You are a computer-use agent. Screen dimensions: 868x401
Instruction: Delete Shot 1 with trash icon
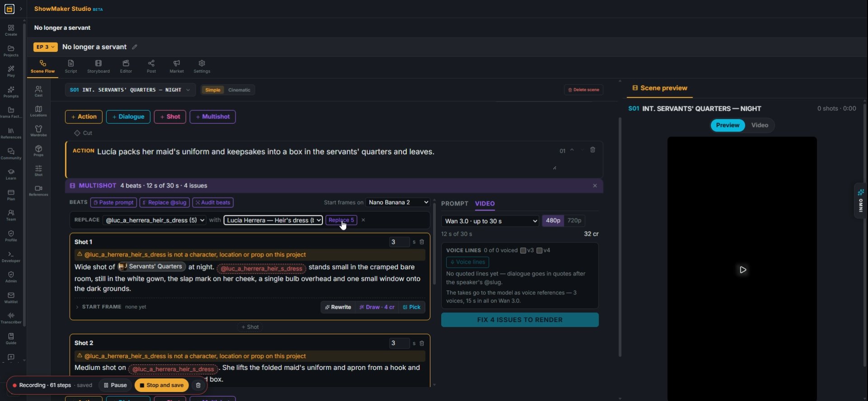click(422, 242)
